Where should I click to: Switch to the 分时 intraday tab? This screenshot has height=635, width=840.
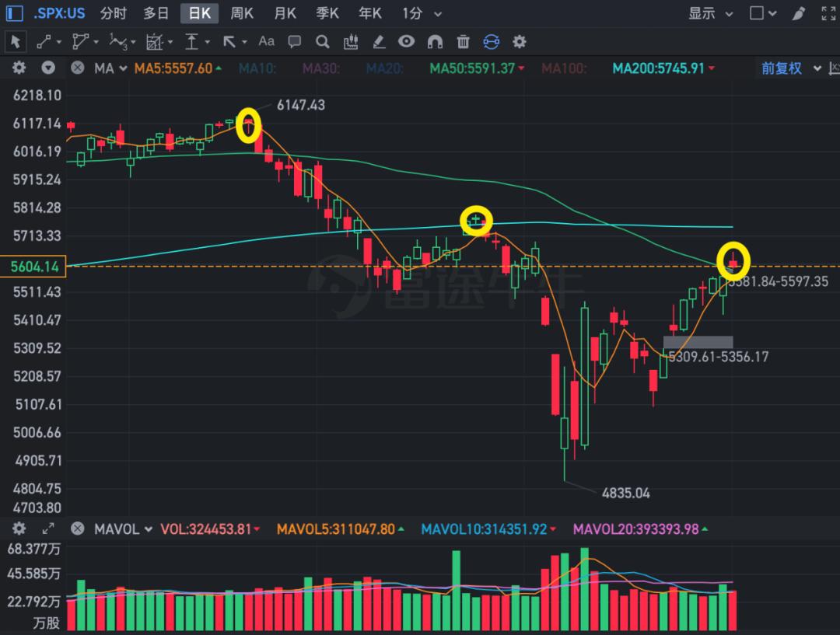[x=113, y=13]
